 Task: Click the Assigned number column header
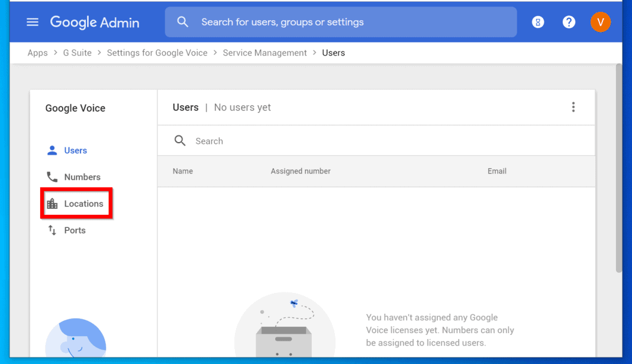coord(301,171)
